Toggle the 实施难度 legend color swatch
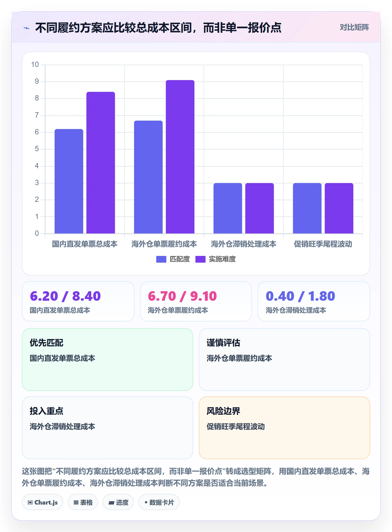392x532 pixels. click(200, 259)
